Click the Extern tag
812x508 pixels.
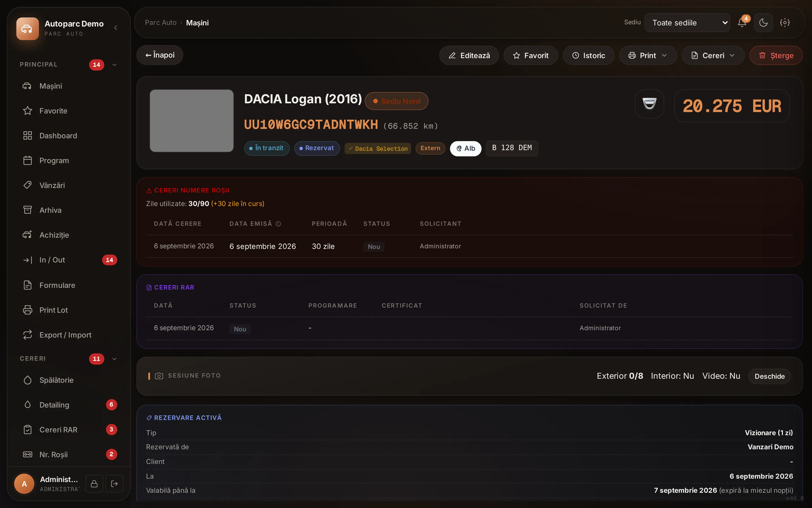[430, 148]
